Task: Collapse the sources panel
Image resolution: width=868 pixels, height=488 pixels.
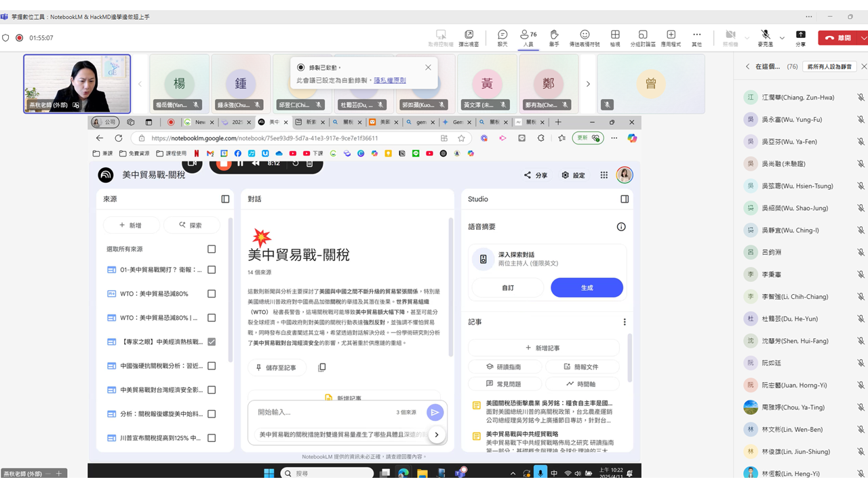Action: (x=225, y=199)
